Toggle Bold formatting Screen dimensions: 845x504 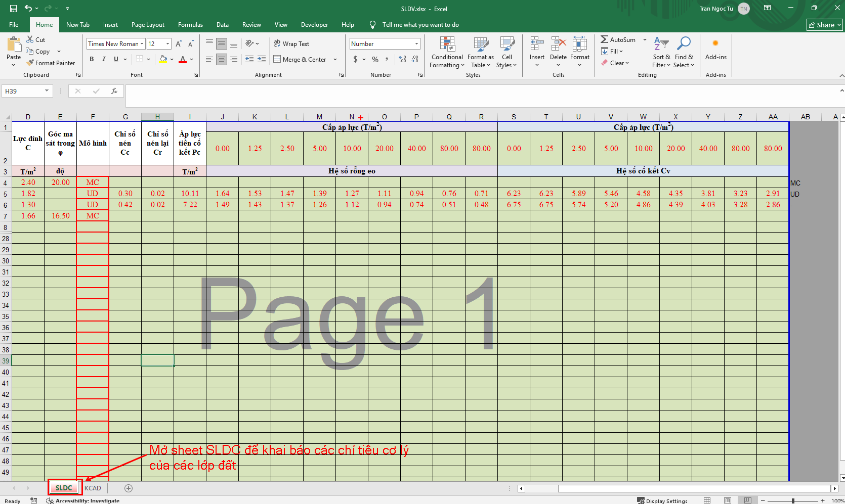[92, 59]
